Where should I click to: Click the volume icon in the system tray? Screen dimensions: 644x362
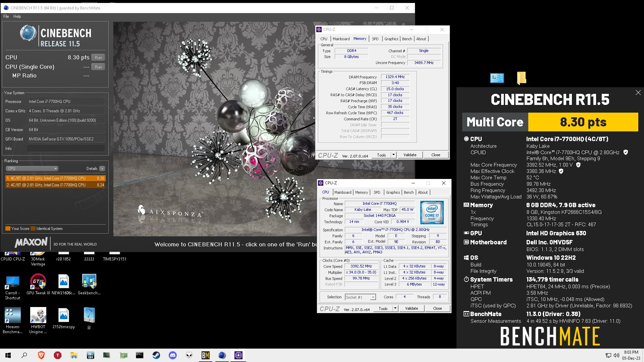pos(616,355)
